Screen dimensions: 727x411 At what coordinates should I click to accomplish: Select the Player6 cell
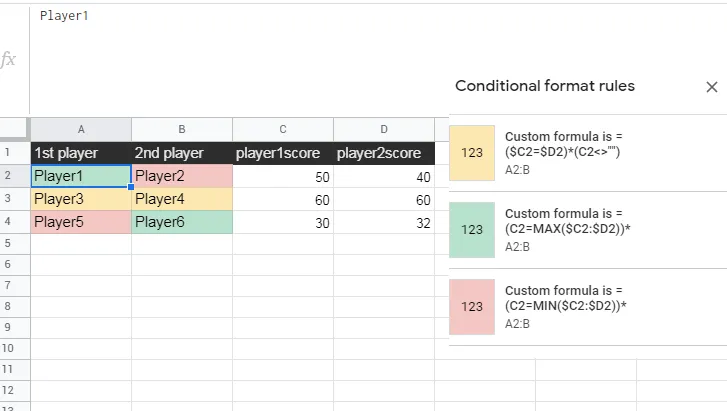182,221
